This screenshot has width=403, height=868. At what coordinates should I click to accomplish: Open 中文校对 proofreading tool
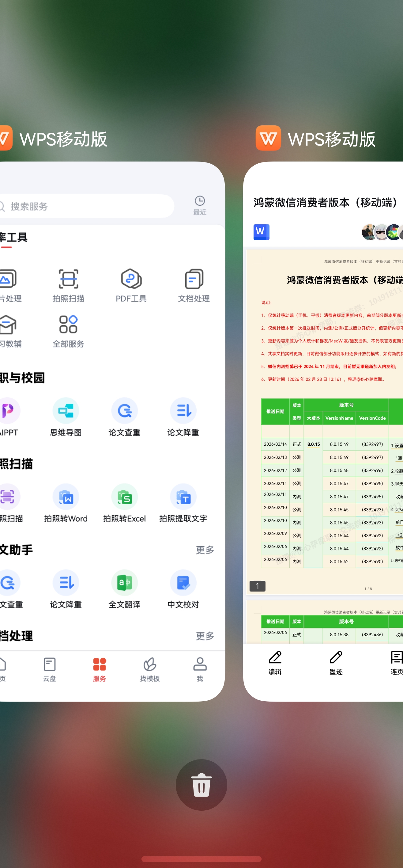[x=183, y=588]
